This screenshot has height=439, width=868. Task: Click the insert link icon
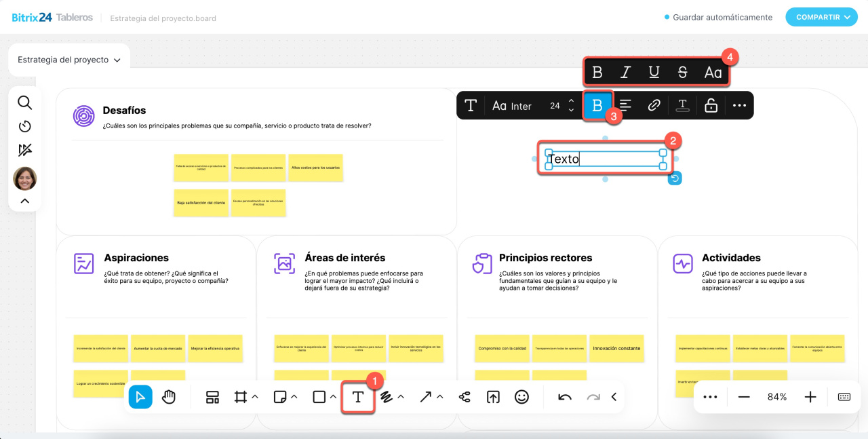point(654,106)
